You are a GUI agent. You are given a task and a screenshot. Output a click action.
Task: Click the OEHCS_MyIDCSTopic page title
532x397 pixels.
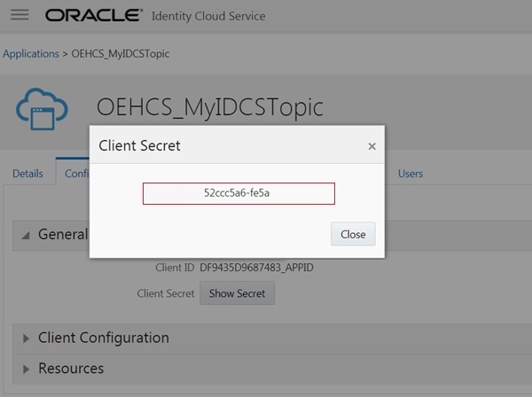click(209, 107)
